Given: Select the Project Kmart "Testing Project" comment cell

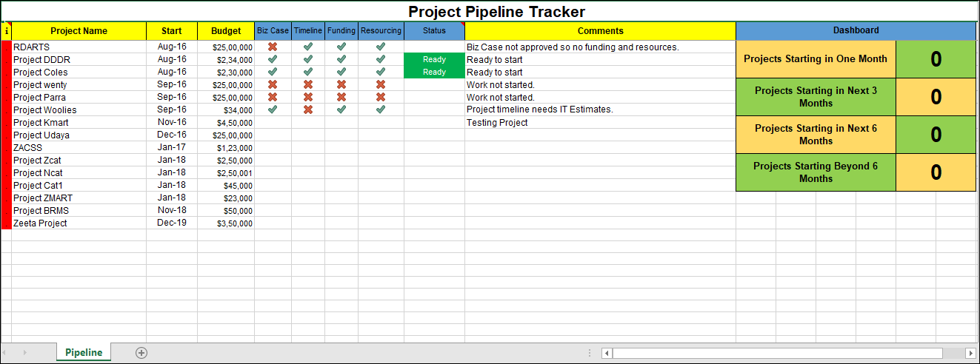Looking at the screenshot, I should pos(599,122).
